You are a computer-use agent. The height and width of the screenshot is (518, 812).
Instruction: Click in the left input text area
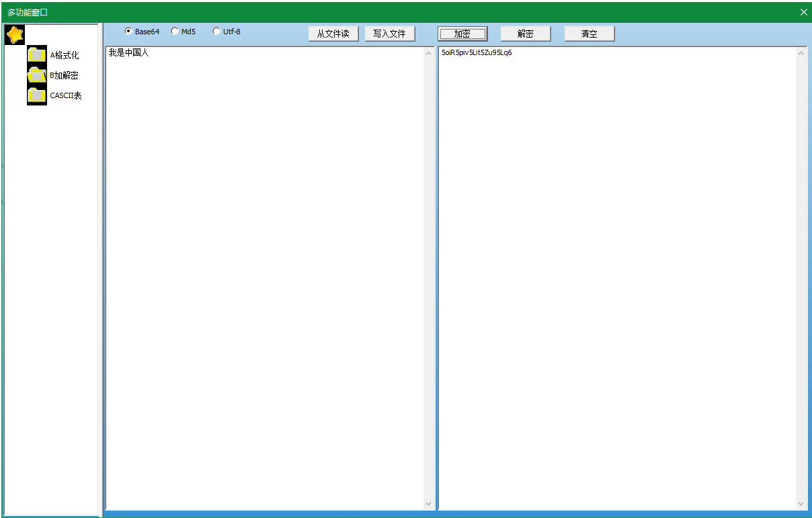tap(265, 278)
